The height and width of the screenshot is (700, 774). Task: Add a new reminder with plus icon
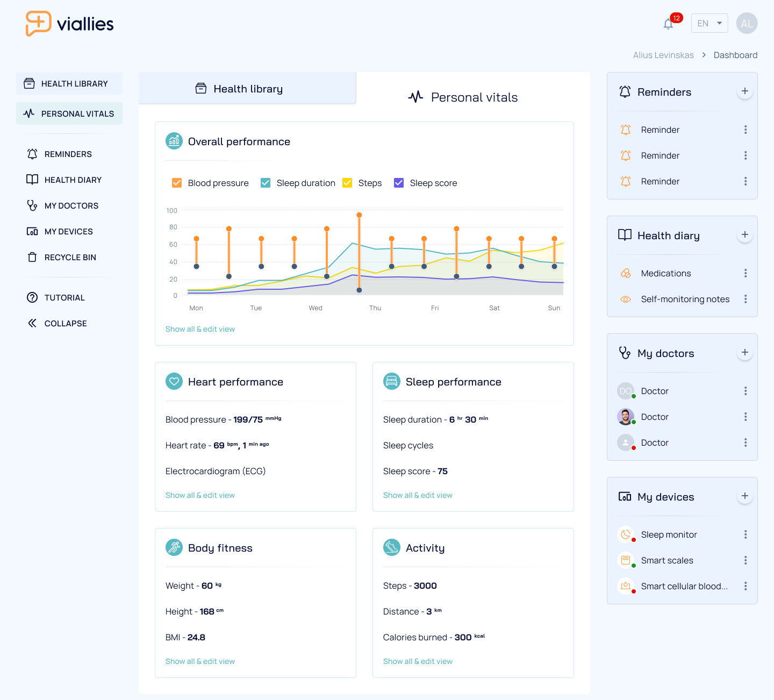tap(745, 91)
